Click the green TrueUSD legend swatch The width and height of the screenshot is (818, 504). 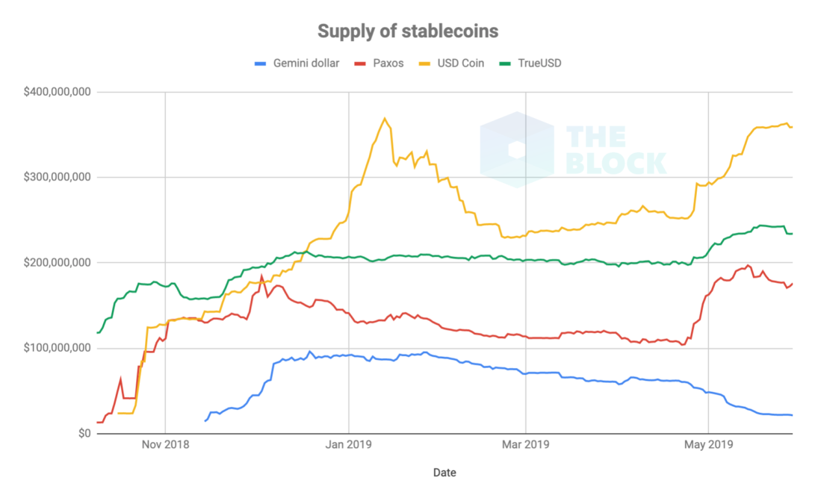(505, 63)
